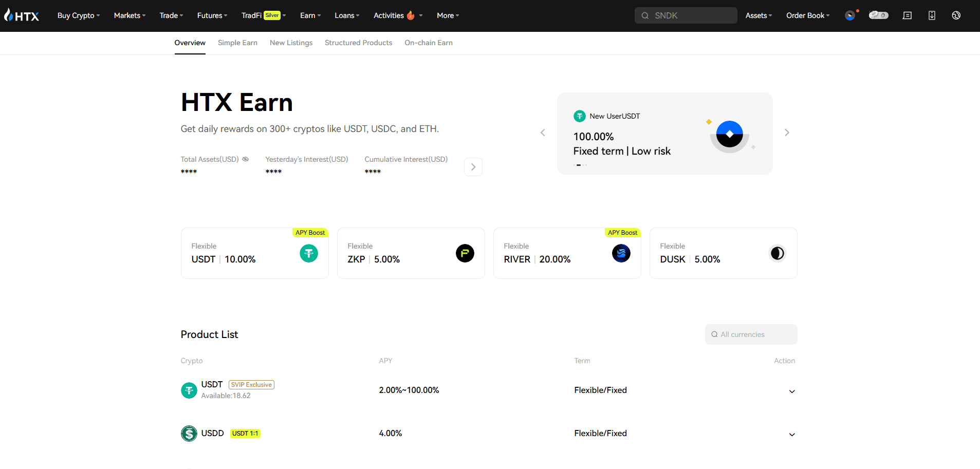This screenshot has width=980, height=469.
Task: Open the Assets dropdown
Action: [759, 15]
